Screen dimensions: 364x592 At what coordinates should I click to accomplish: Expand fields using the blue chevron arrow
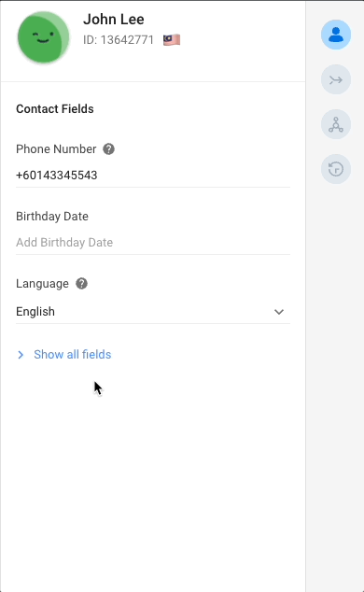pos(21,355)
